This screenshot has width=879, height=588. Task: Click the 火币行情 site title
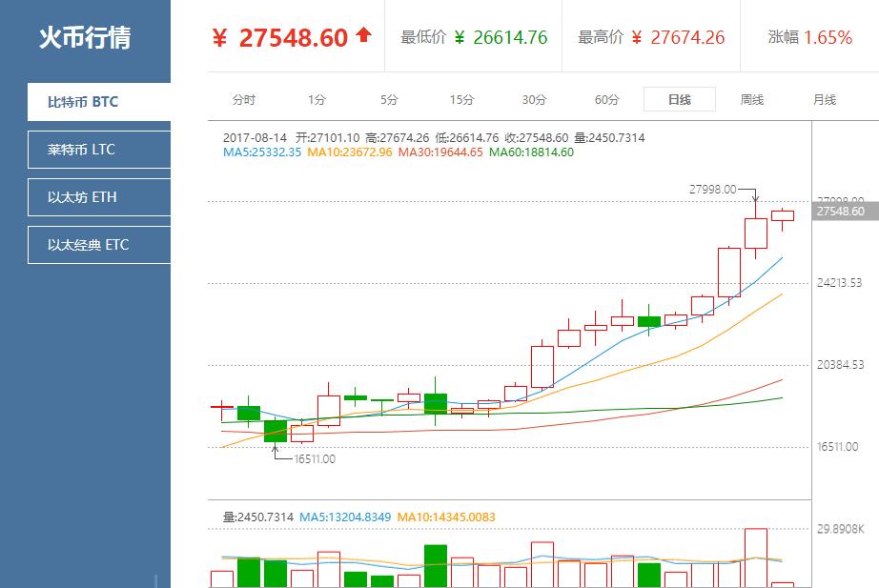point(85,37)
